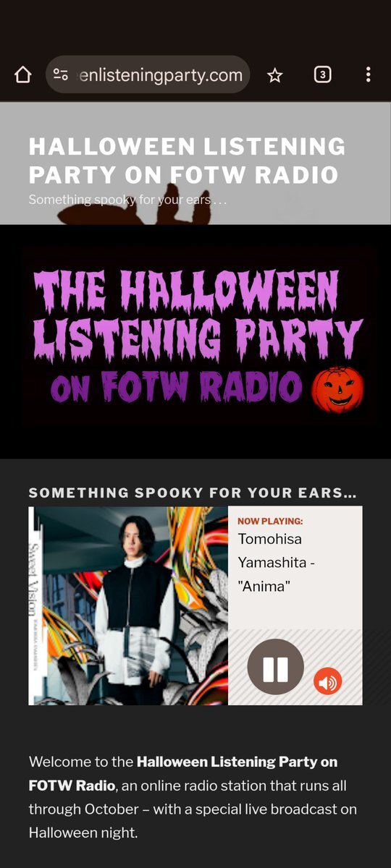Screen dimensions: 391x868
Task: Click the pumpkin icon in the banner
Action: tap(337, 388)
